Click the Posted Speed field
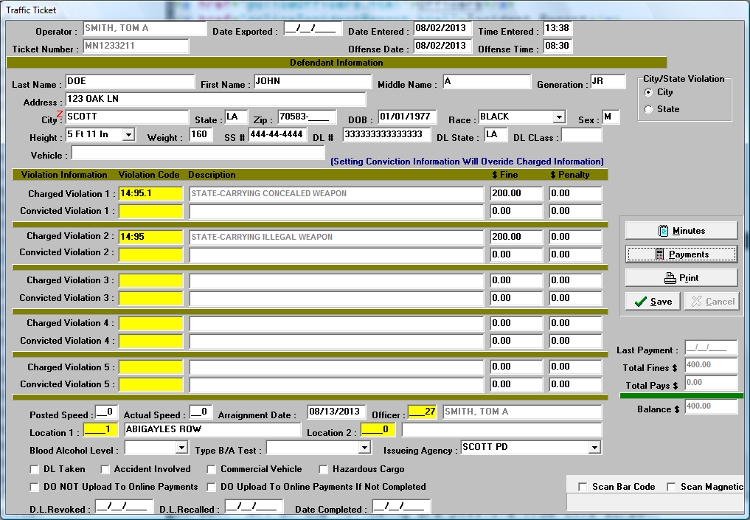 coord(106,412)
